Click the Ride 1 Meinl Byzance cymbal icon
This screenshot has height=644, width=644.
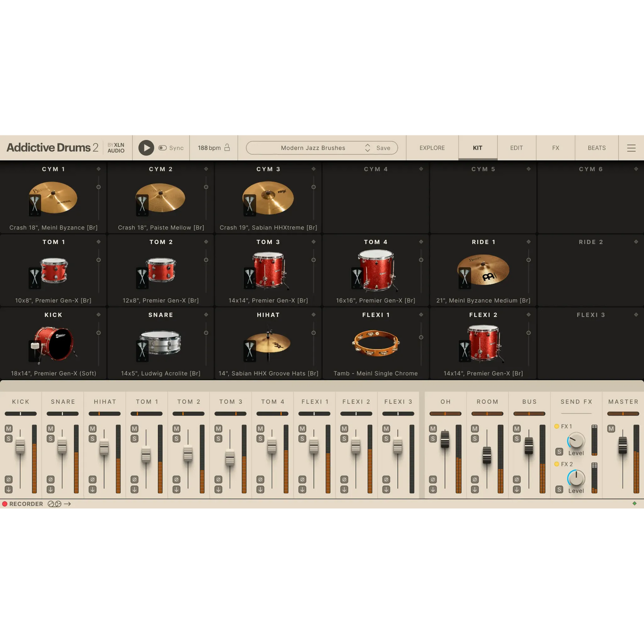click(x=486, y=271)
